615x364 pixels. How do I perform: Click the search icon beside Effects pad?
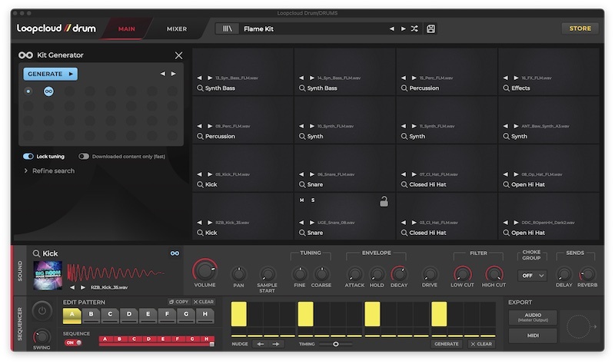(x=506, y=88)
